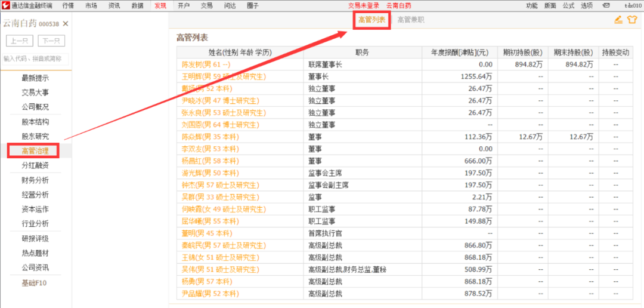
Task: Click the red app logo icon
Action: coord(6,5)
